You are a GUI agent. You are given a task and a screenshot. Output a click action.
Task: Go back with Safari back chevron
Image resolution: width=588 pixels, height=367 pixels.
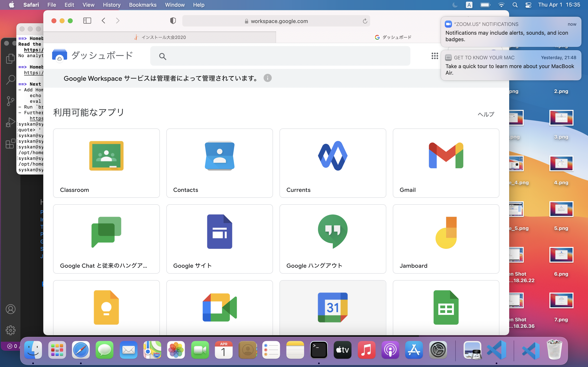(x=104, y=21)
